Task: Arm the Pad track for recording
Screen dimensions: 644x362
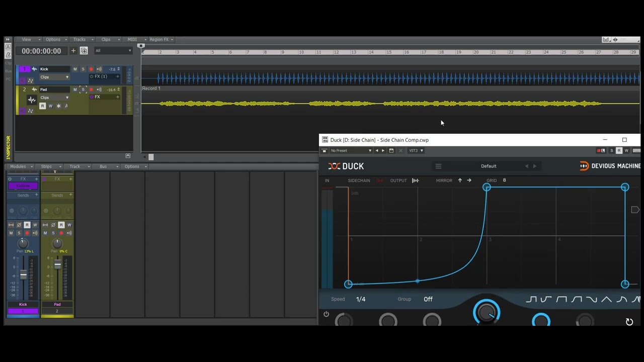Action: tap(91, 89)
